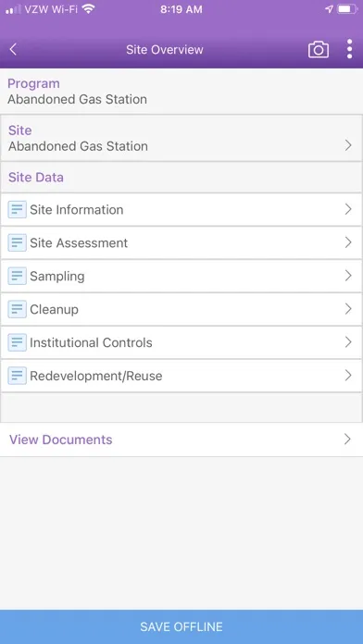Click the View Documents chevron
Viewport: 363px width, 644px height.
[348, 440]
